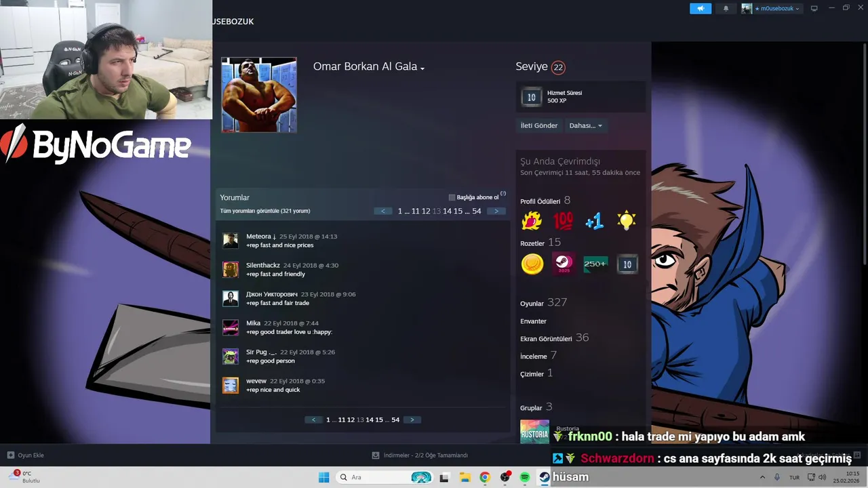This screenshot has width=868, height=488.
Task: Click the blue announcements megaphone button
Action: click(701, 8)
